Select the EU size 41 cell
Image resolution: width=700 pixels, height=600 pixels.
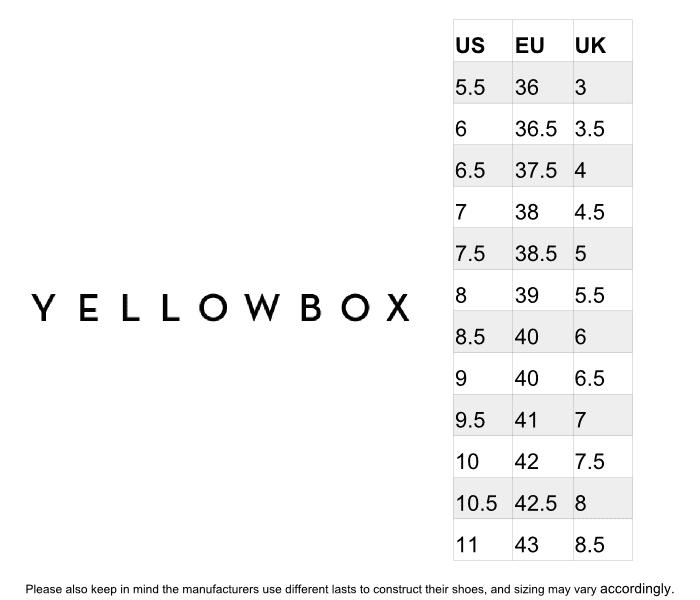tap(543, 415)
